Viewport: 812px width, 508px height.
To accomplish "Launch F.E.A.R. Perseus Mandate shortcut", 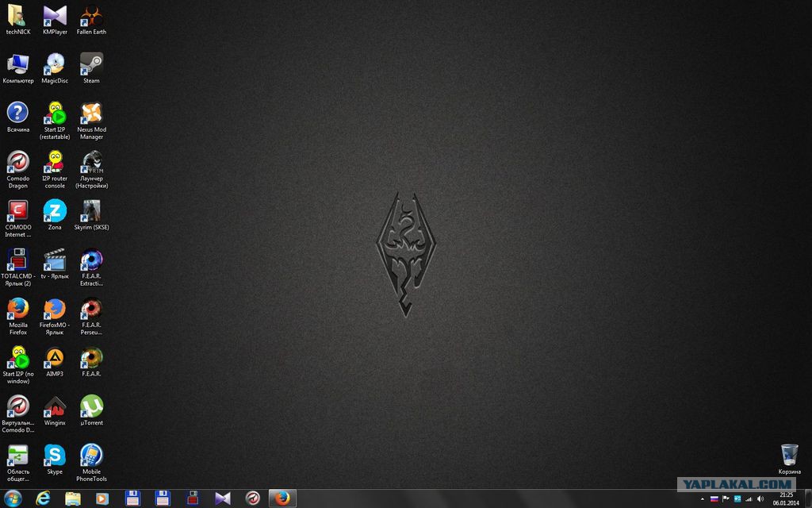I will 92,315.
